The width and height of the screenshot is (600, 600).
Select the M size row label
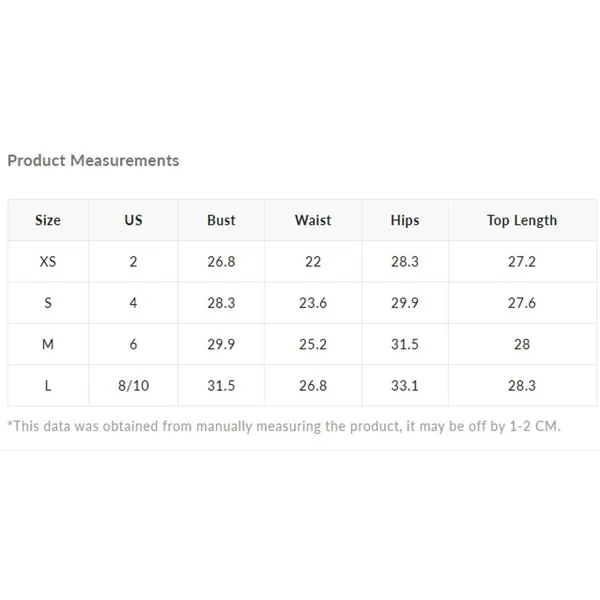[48, 344]
